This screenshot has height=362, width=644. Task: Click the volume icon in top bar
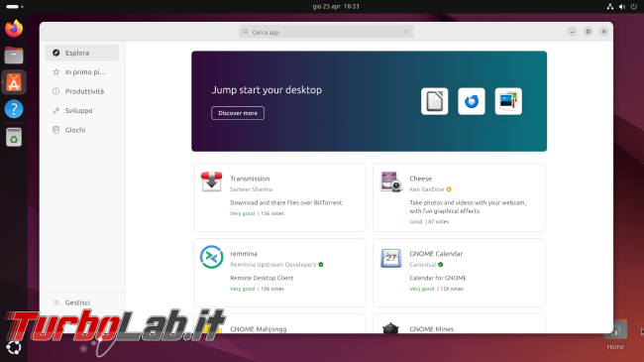pos(622,6)
